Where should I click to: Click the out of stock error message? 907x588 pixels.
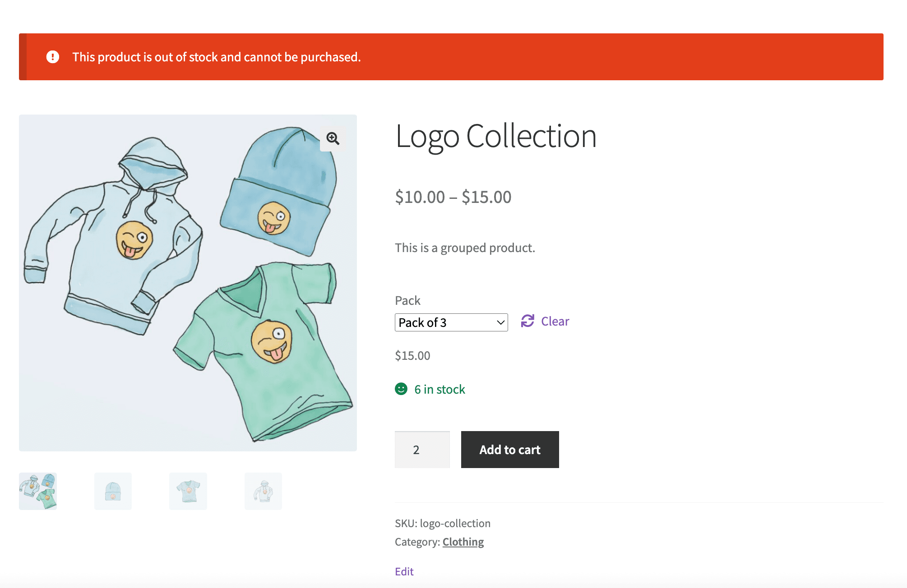[x=217, y=57]
